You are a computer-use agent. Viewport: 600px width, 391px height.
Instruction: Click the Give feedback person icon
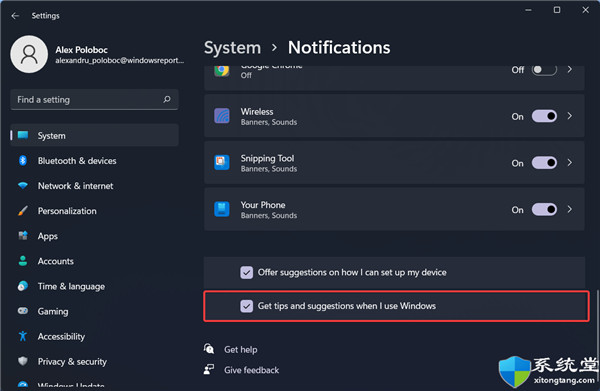(209, 370)
